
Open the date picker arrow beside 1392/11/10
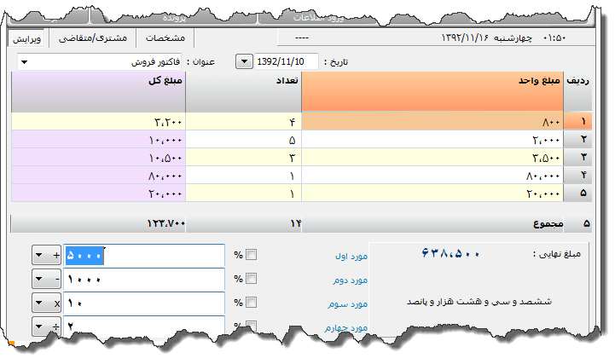pos(244,62)
